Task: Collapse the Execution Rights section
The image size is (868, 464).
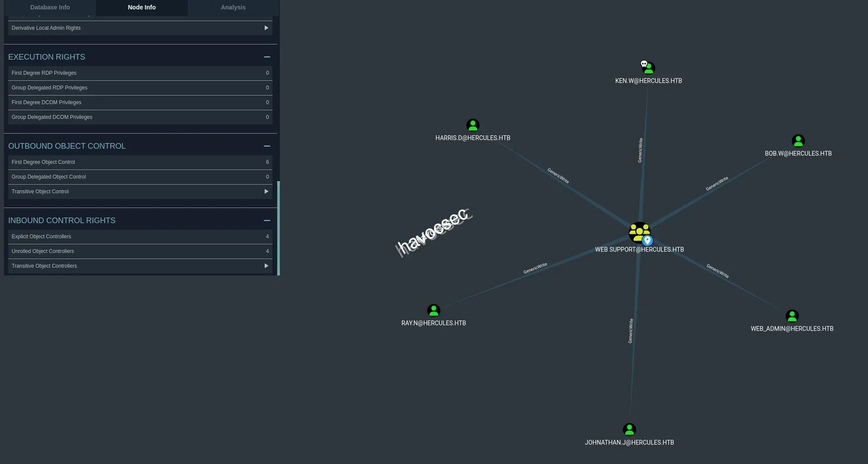Action: (267, 57)
